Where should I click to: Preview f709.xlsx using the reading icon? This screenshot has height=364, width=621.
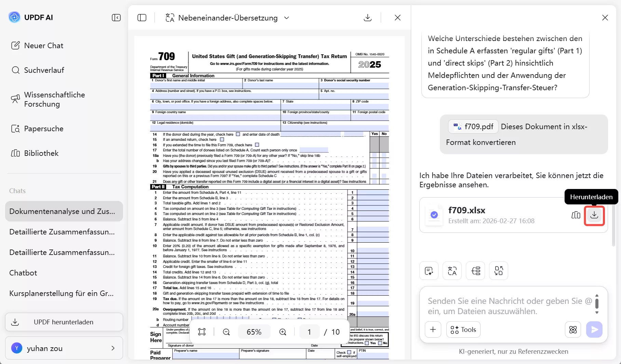[x=576, y=215]
